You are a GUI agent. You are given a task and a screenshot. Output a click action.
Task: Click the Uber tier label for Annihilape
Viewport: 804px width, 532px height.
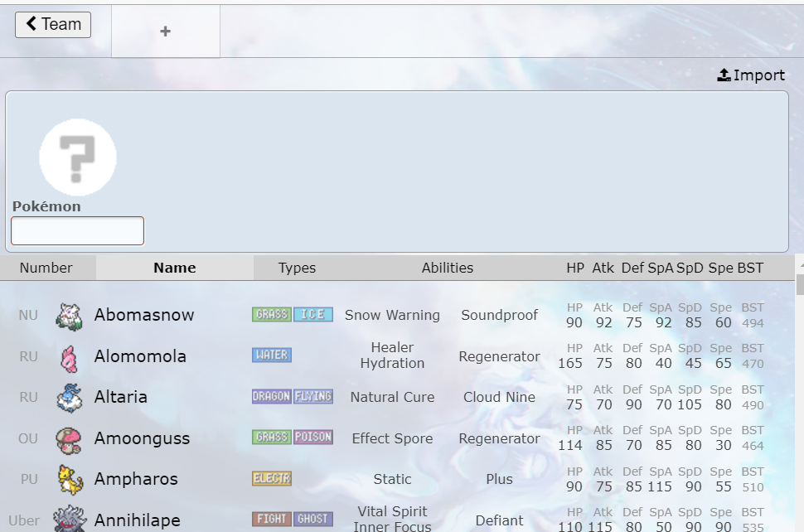(24, 520)
